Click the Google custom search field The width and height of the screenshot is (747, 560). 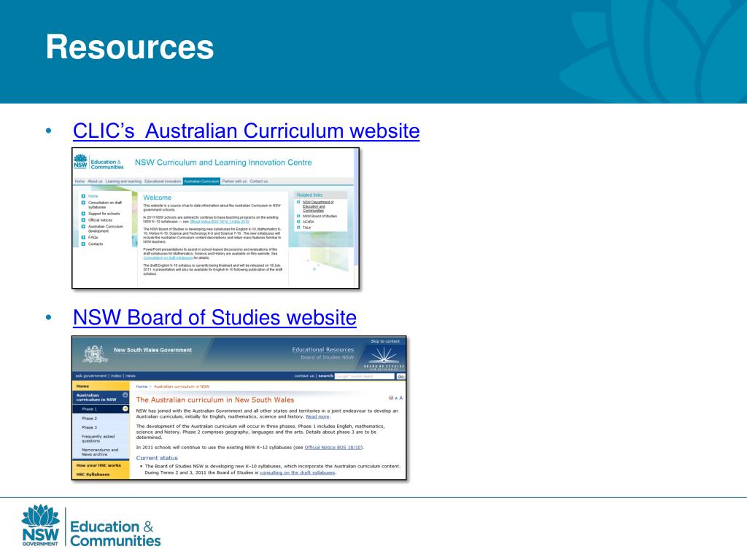[x=365, y=376]
